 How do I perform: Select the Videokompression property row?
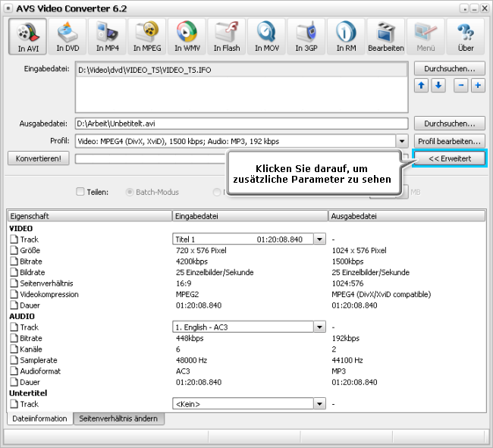click(x=246, y=294)
